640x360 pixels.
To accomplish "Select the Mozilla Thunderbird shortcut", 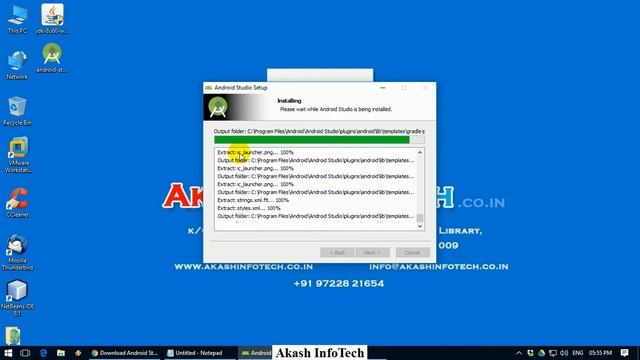I will [18, 252].
